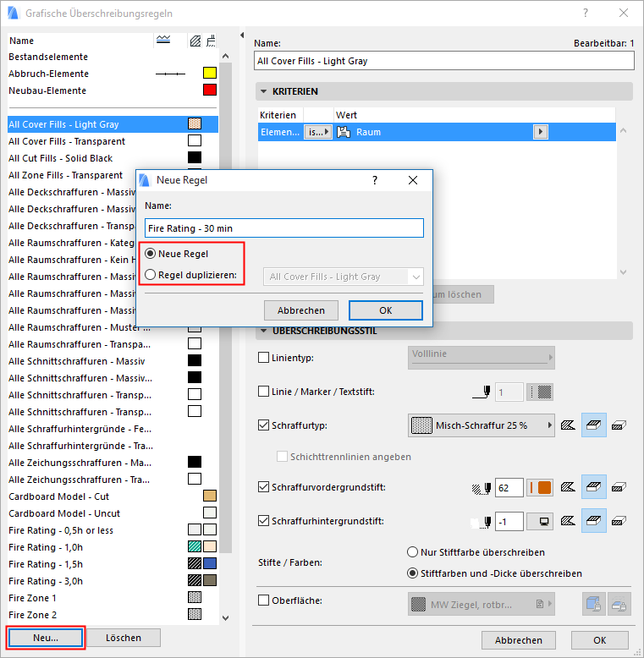This screenshot has height=658, width=644.
Task: Click Fire Rating - 30 min name field
Action: (x=284, y=228)
